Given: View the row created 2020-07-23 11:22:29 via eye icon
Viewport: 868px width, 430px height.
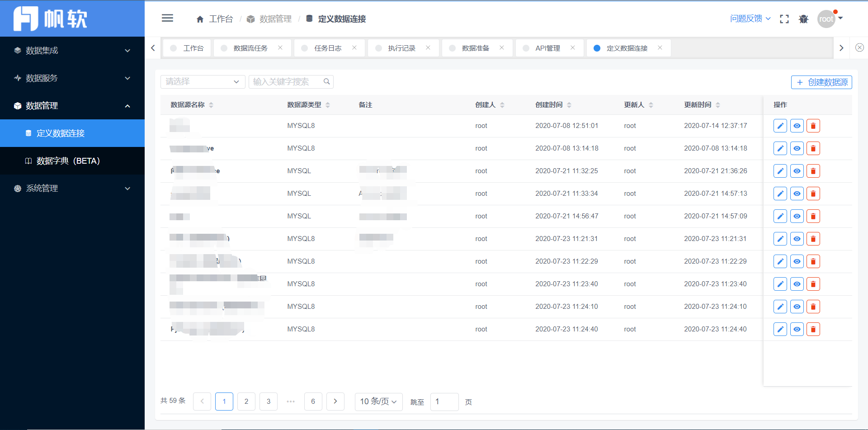Looking at the screenshot, I should coord(797,261).
